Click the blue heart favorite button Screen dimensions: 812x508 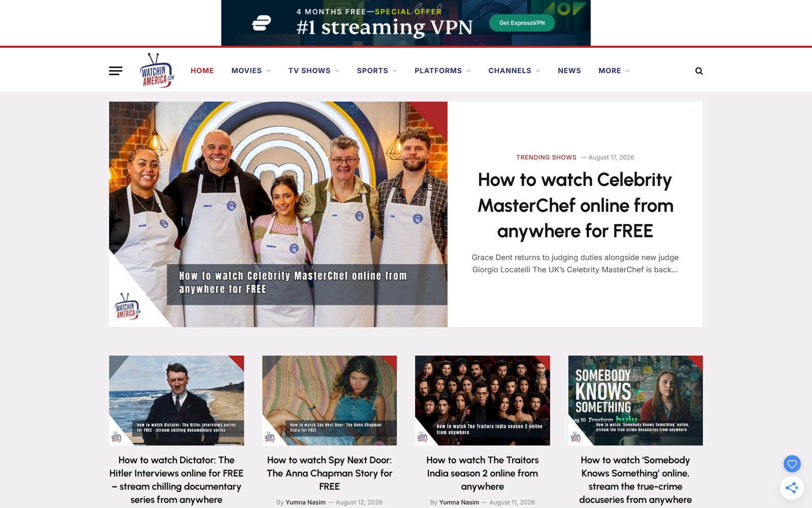792,464
